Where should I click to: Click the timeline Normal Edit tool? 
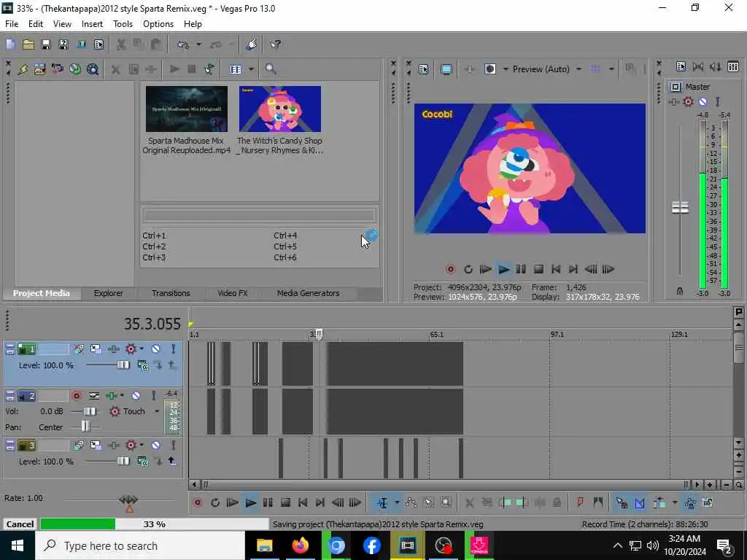click(x=382, y=502)
